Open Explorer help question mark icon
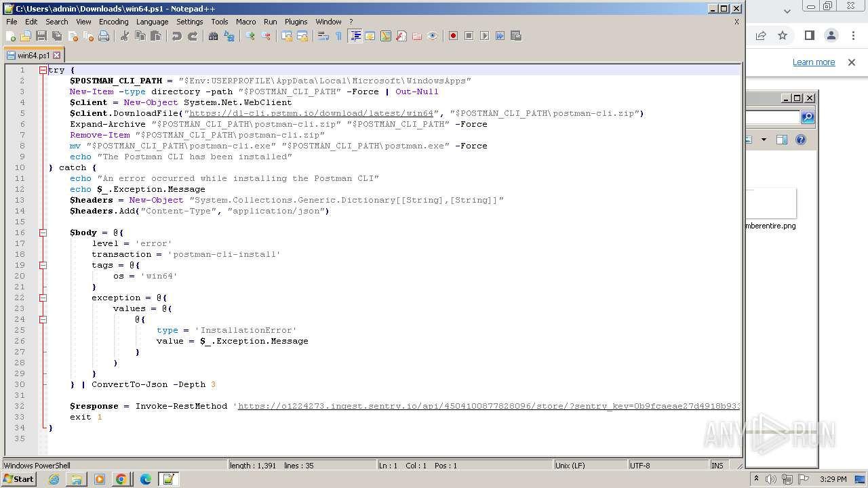The image size is (868, 488). (800, 140)
